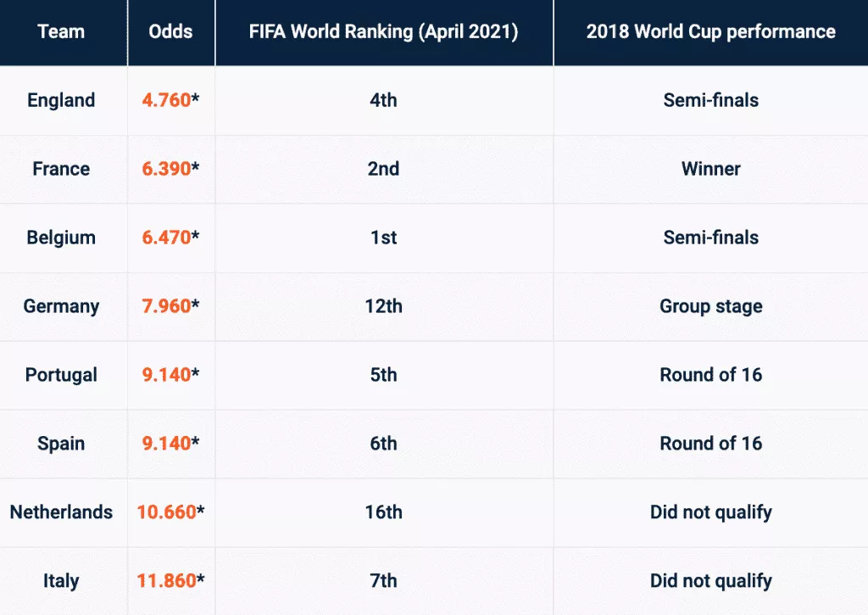Click Belgium's 1st ranking cell
The width and height of the screenshot is (868, 615).
pos(383,238)
